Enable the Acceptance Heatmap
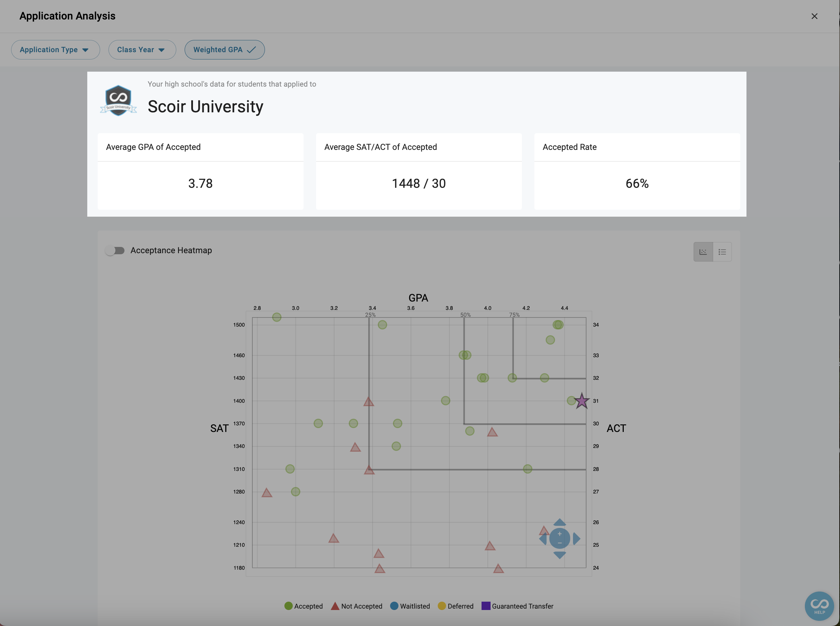The width and height of the screenshot is (840, 626). click(x=115, y=250)
